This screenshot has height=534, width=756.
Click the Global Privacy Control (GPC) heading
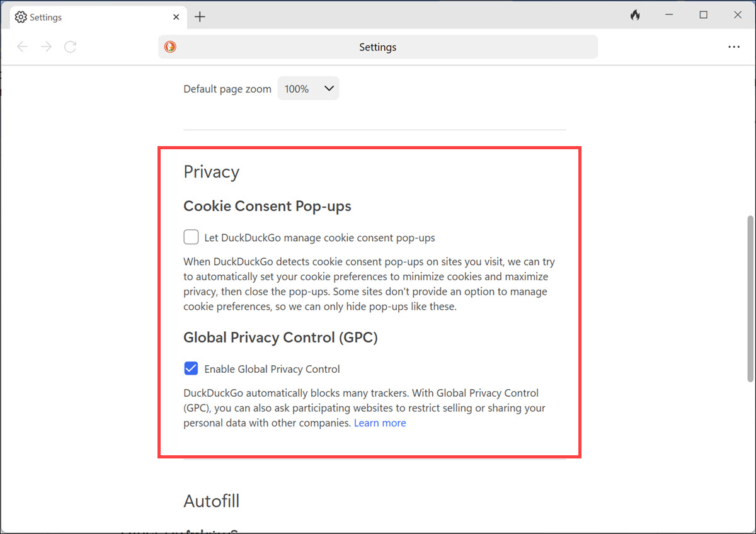[280, 338]
